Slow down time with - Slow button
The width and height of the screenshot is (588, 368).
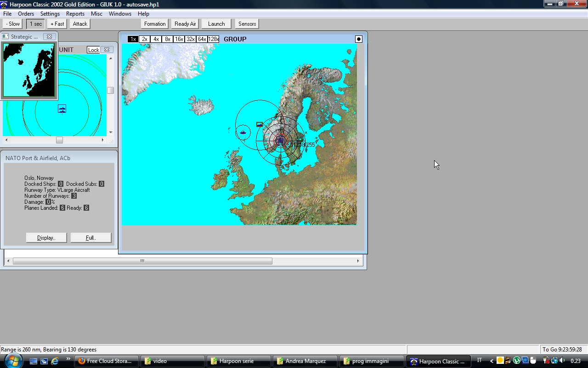tap(13, 24)
